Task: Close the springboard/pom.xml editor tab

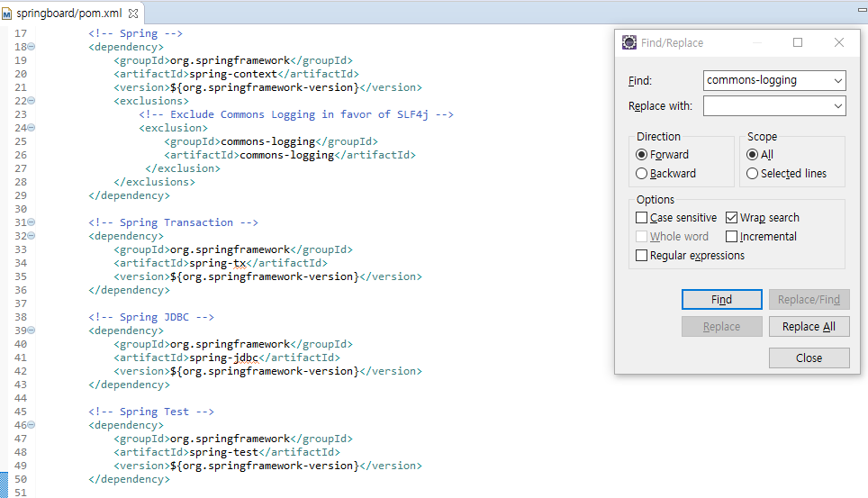Action: (x=133, y=14)
